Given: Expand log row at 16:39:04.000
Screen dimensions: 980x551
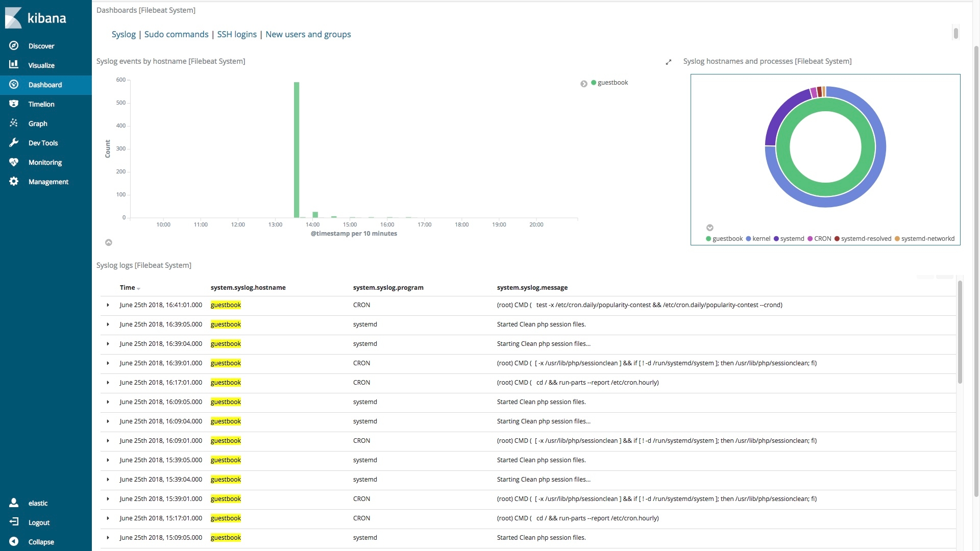Looking at the screenshot, I should 108,344.
